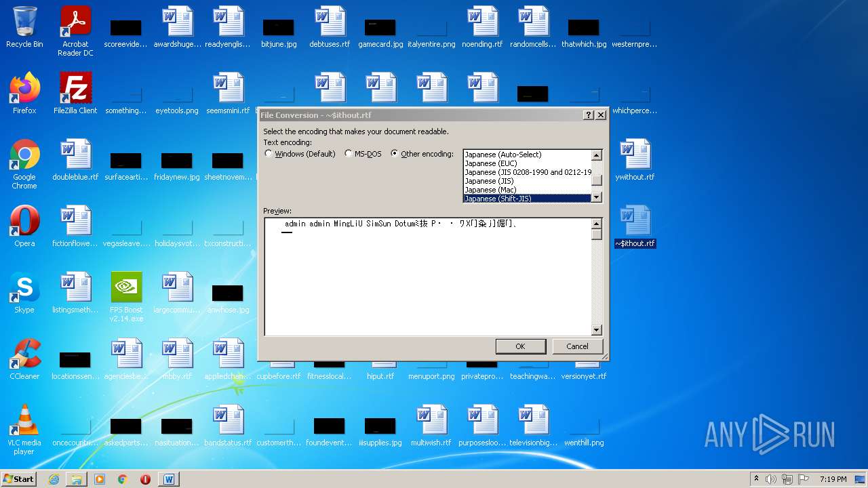Click preview pane scroll down arrow

pyautogui.click(x=597, y=330)
